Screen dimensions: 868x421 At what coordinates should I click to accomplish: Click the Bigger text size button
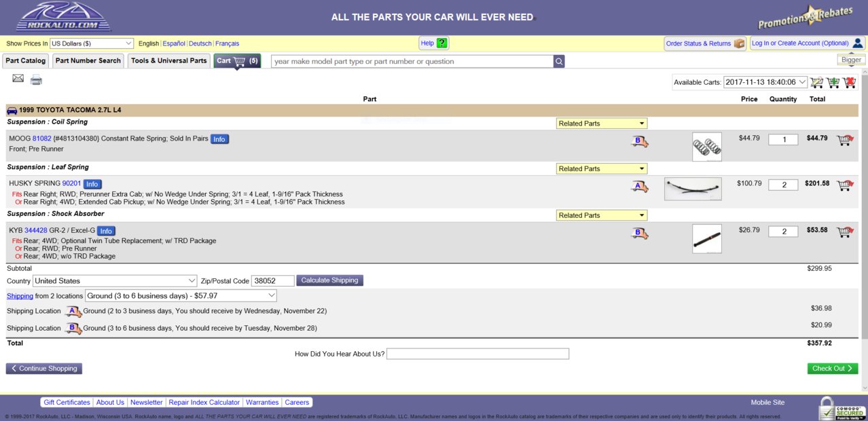tap(851, 60)
